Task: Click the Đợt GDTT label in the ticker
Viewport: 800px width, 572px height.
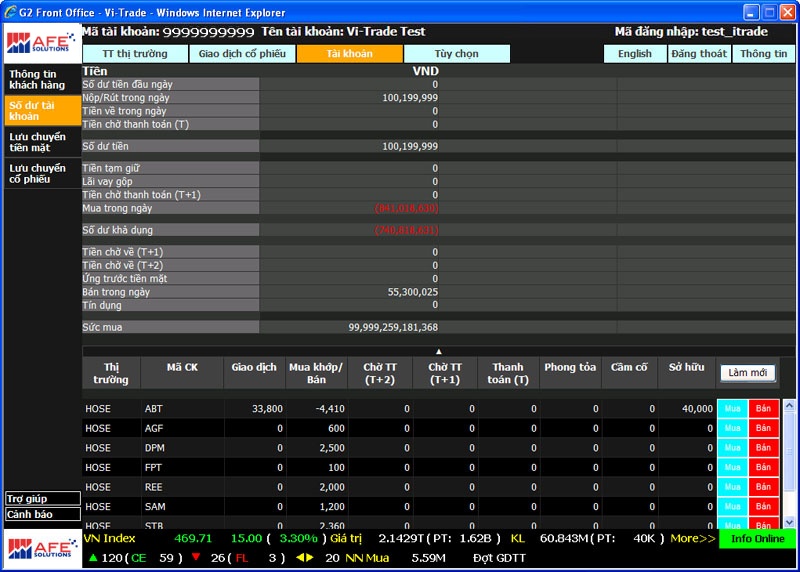Action: point(499,558)
